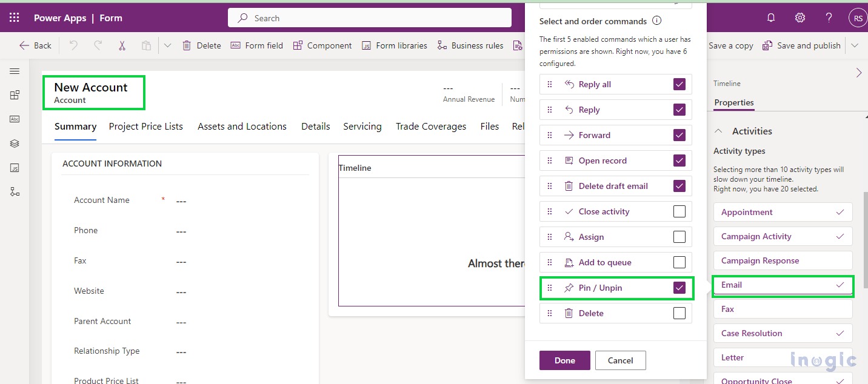Open the help question mark
Screen dimensions: 868x384
829,18
